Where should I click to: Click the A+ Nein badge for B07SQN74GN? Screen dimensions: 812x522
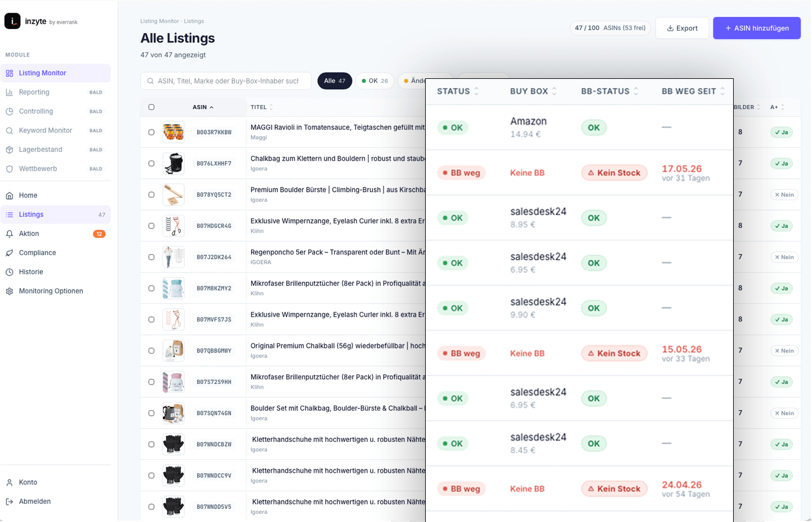784,414
